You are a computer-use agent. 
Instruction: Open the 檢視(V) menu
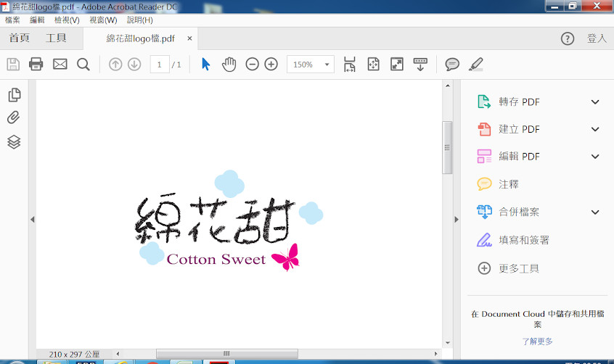pos(67,20)
